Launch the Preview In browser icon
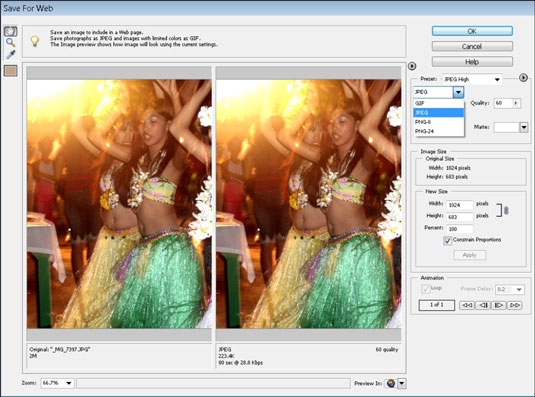535x397 pixels. point(391,383)
